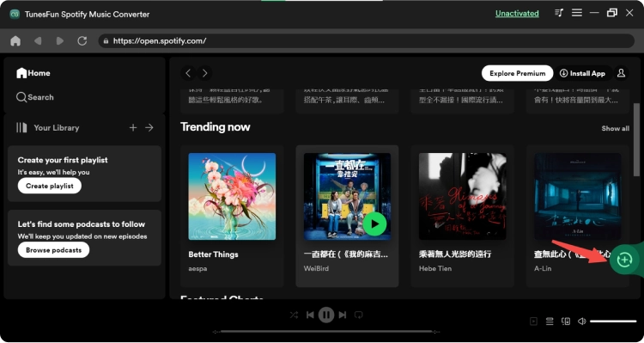Open the Now Playing view icon
This screenshot has height=343, width=644.
pyautogui.click(x=533, y=322)
